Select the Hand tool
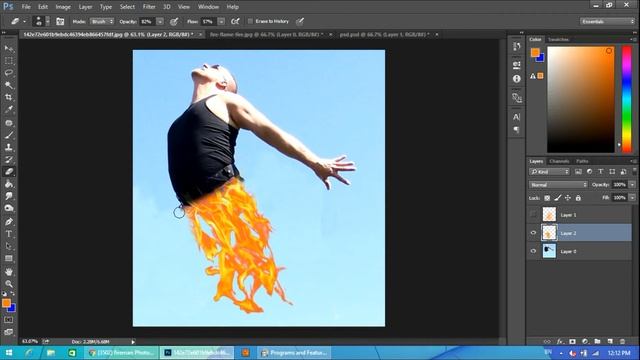Screen dimensions: 640x360 tap(9, 271)
